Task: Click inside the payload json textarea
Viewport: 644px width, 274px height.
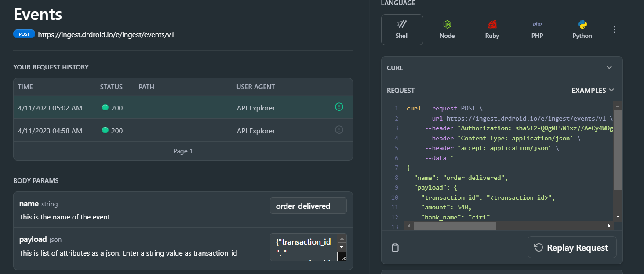Action: coord(303,247)
